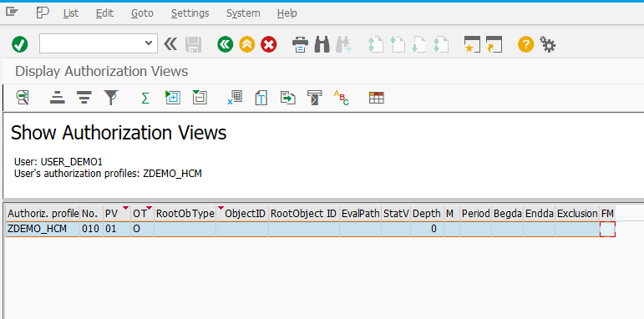The image size is (644, 319).
Task: Click the Set Filter funnel icon
Action: 111,98
